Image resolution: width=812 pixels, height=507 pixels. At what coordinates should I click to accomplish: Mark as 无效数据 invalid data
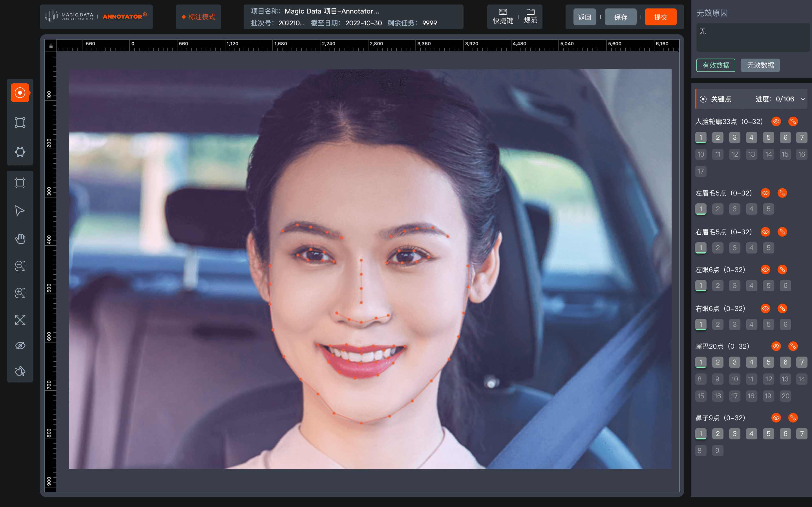tap(760, 65)
